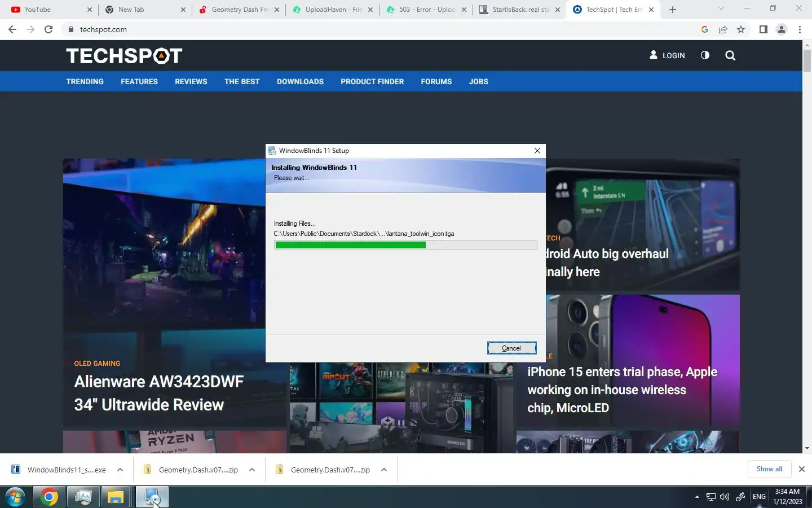Open the Windows Start button
Image resolution: width=812 pixels, height=508 pixels.
pyautogui.click(x=15, y=497)
